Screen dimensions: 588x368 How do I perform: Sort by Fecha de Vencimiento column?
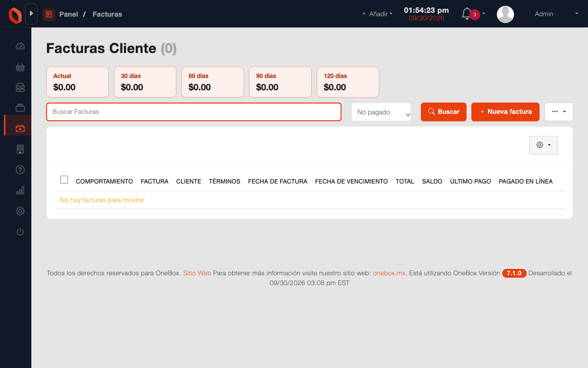pos(351,182)
